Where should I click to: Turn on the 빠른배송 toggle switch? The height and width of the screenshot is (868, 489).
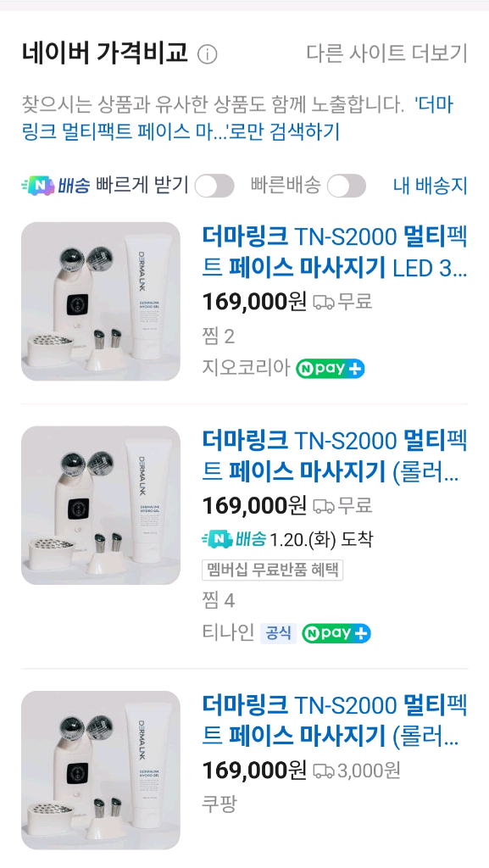click(x=347, y=183)
